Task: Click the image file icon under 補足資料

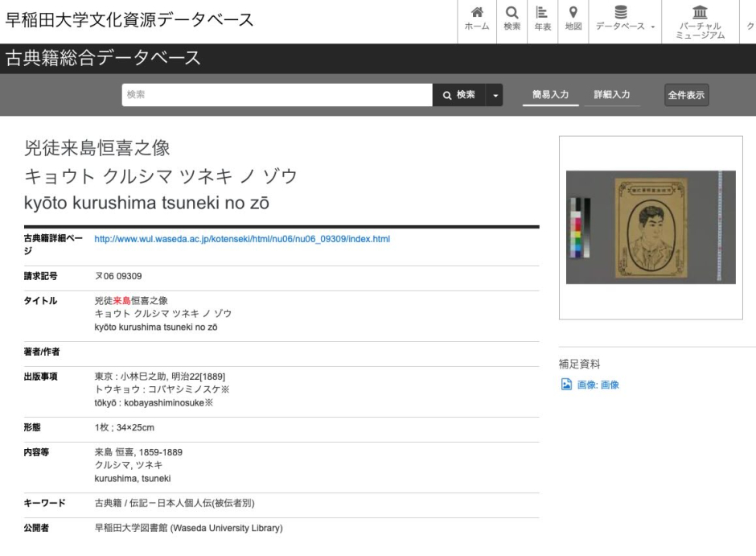Action: tap(566, 385)
